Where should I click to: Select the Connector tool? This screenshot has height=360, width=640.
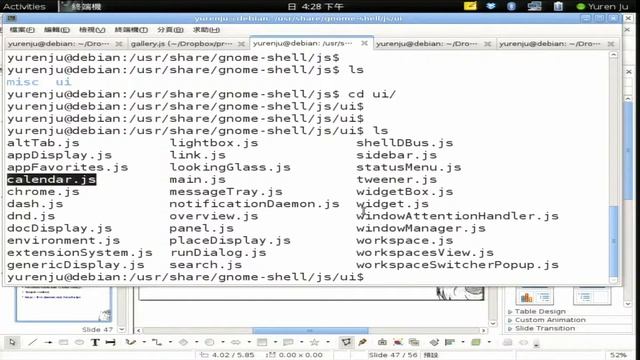coord(157,342)
